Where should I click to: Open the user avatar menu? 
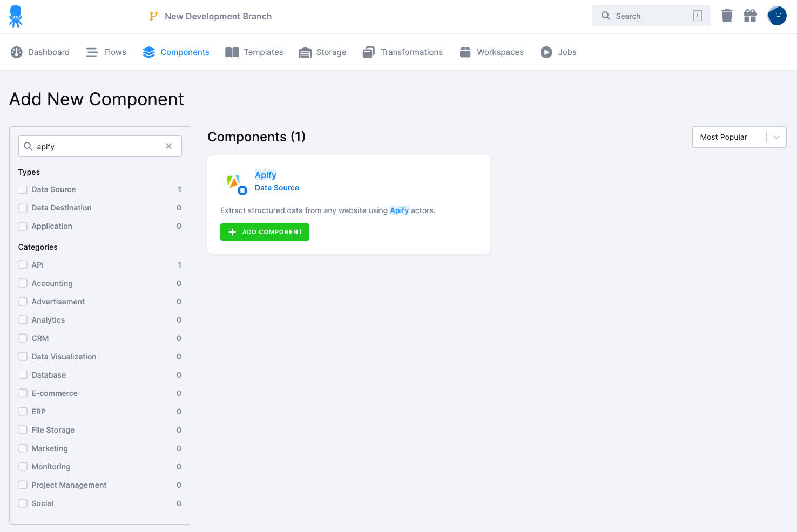(777, 16)
